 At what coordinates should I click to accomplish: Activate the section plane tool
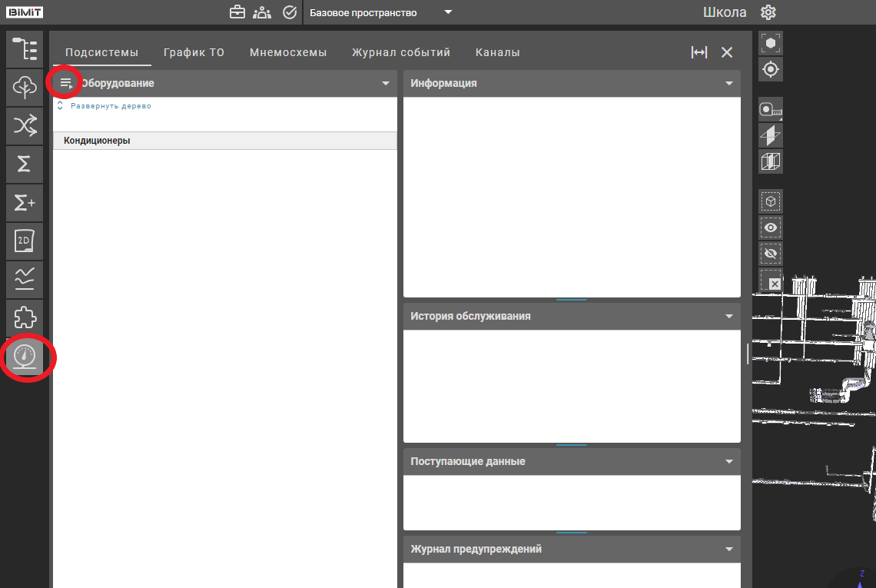coord(770,136)
